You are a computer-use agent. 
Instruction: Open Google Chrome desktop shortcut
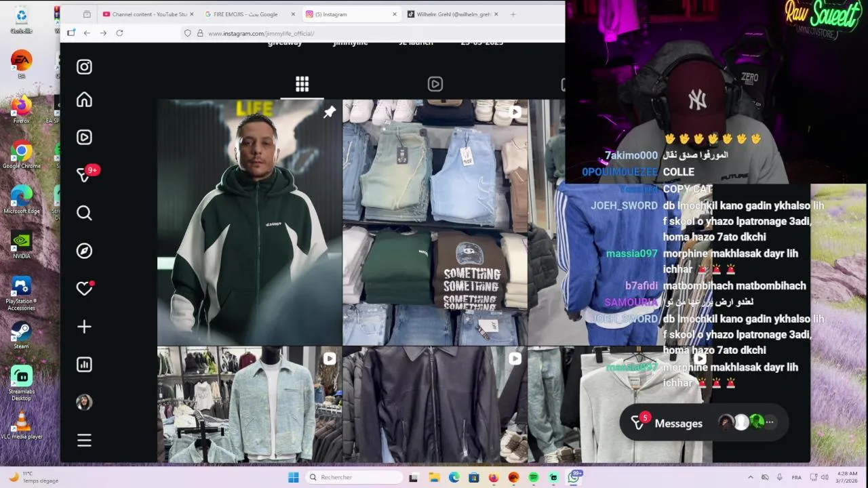click(x=22, y=155)
